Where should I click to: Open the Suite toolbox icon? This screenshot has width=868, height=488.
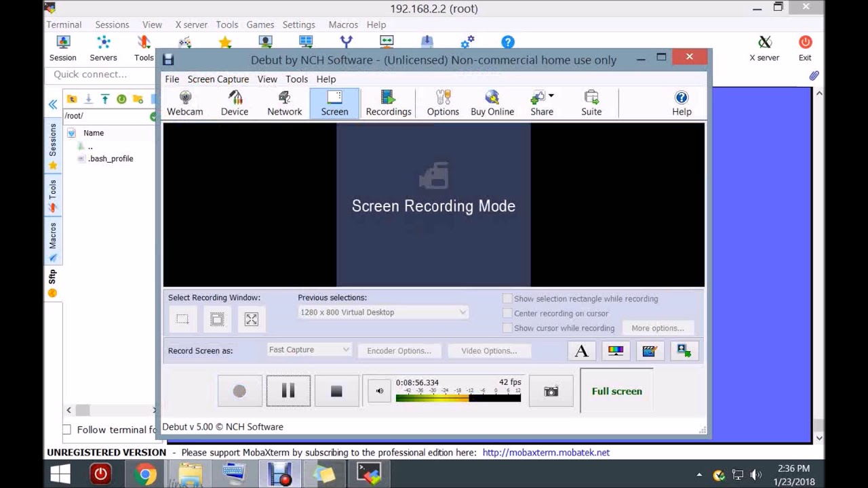pyautogui.click(x=591, y=104)
